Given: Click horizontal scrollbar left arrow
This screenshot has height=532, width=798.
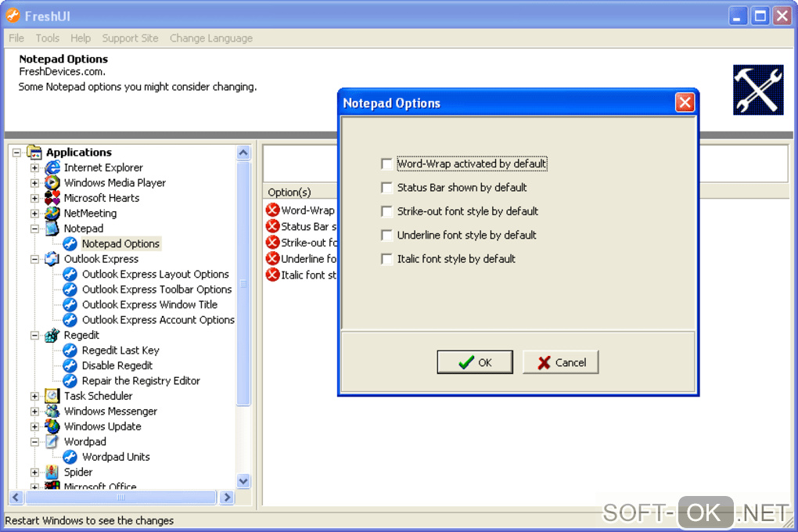Looking at the screenshot, I should tap(16, 498).
